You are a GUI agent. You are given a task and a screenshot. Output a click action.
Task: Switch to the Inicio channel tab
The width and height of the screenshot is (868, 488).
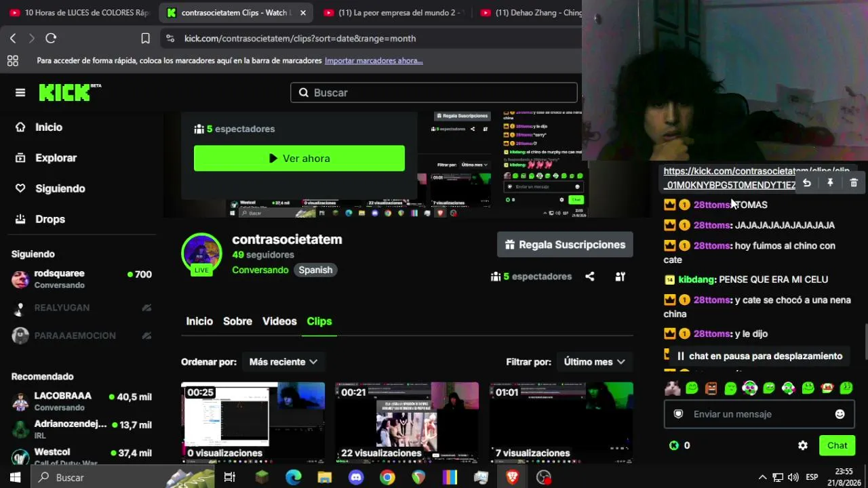pyautogui.click(x=199, y=321)
